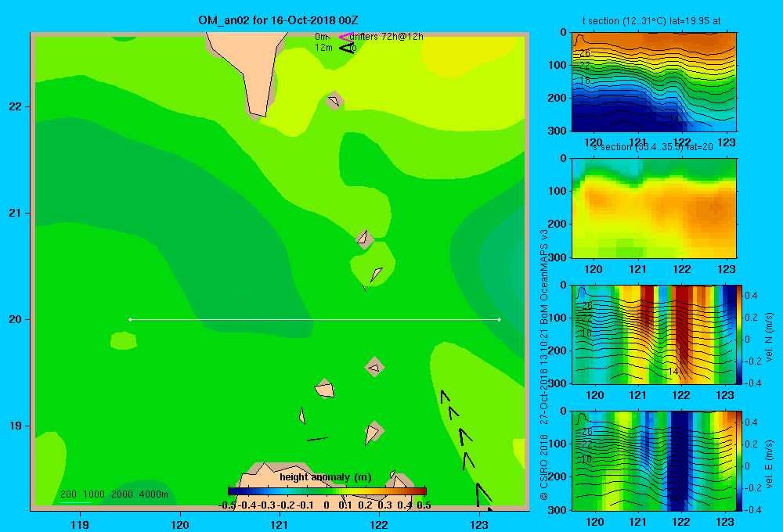Select the west endpoint of the white transect line
Screen dimensions: 783x532
point(130,319)
